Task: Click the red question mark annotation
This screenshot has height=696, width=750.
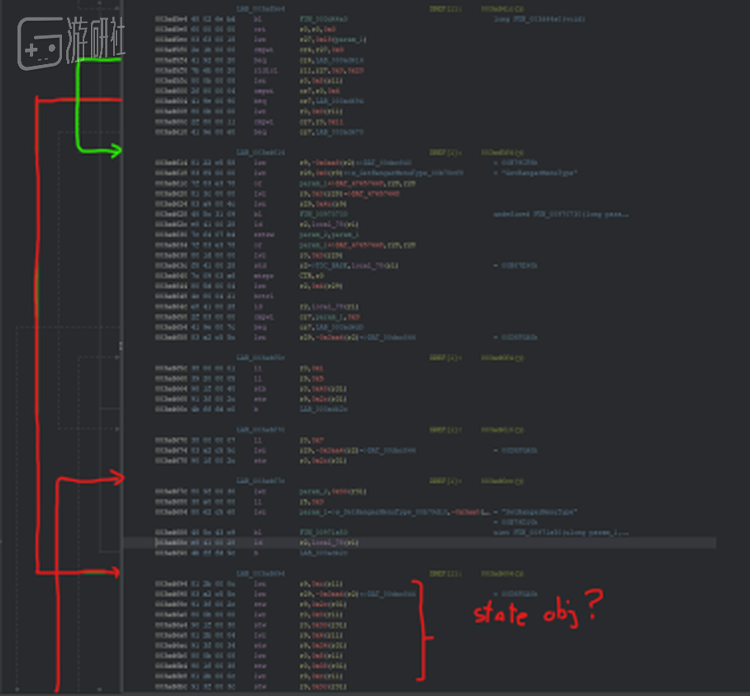Action: [594, 604]
